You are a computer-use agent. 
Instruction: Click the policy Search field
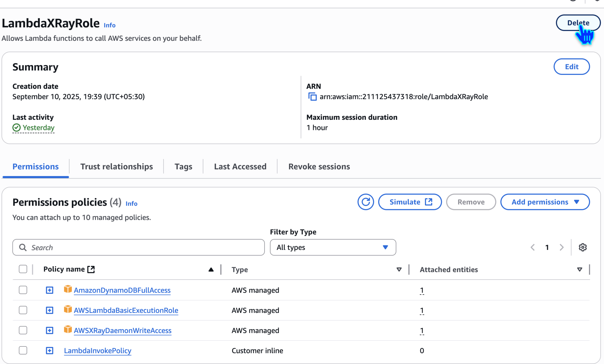point(138,247)
